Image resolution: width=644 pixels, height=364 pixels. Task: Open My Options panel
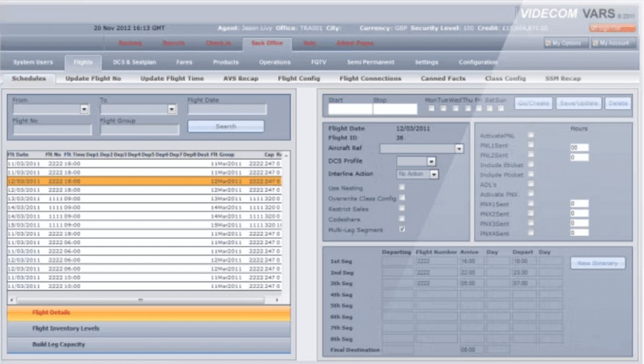point(564,42)
